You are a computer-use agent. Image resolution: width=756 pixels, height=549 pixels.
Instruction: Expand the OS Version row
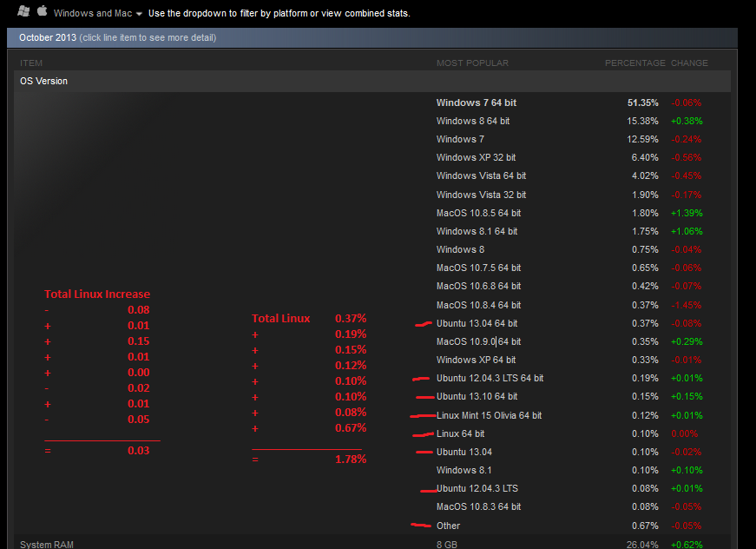[x=371, y=81]
